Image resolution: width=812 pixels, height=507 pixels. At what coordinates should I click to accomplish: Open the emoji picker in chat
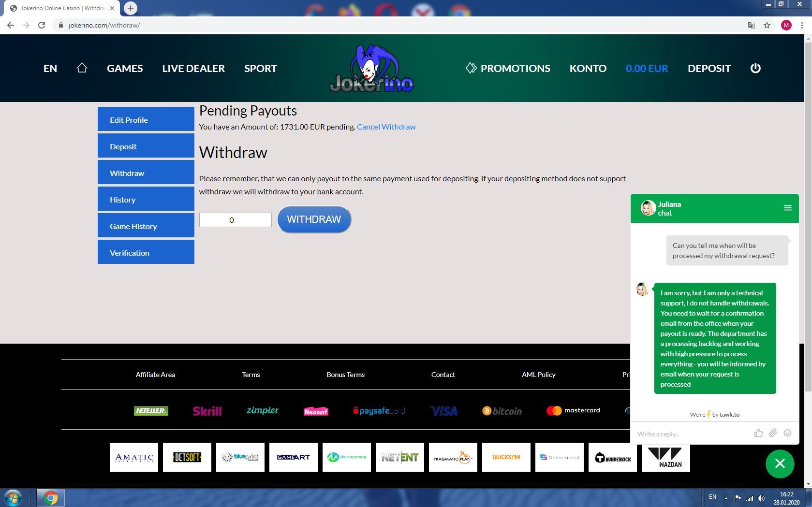coord(788,433)
